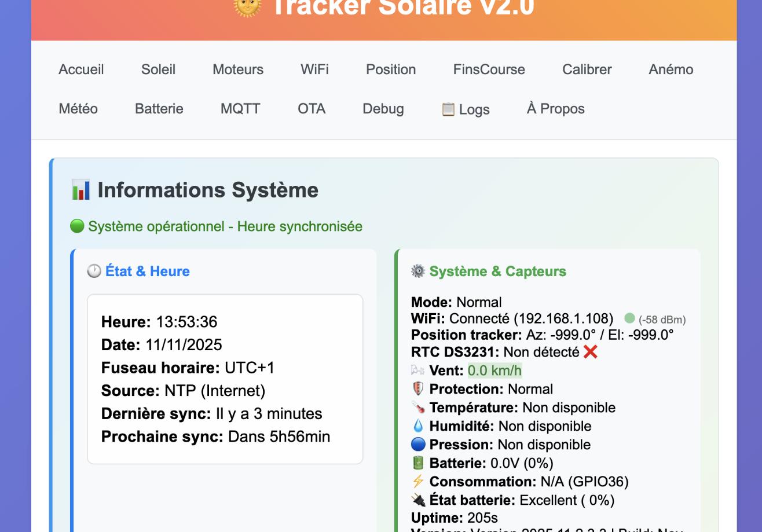Click the sun icon in the header
Viewport: 762px width, 532px height.
tap(247, 7)
